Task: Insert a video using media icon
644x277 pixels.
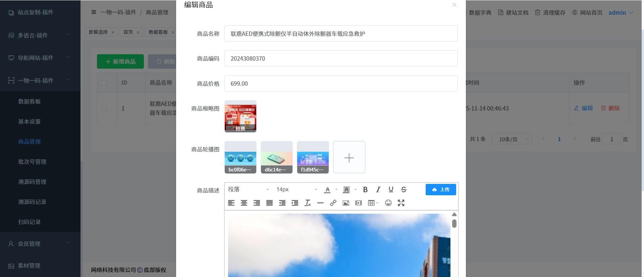Action: click(359, 203)
